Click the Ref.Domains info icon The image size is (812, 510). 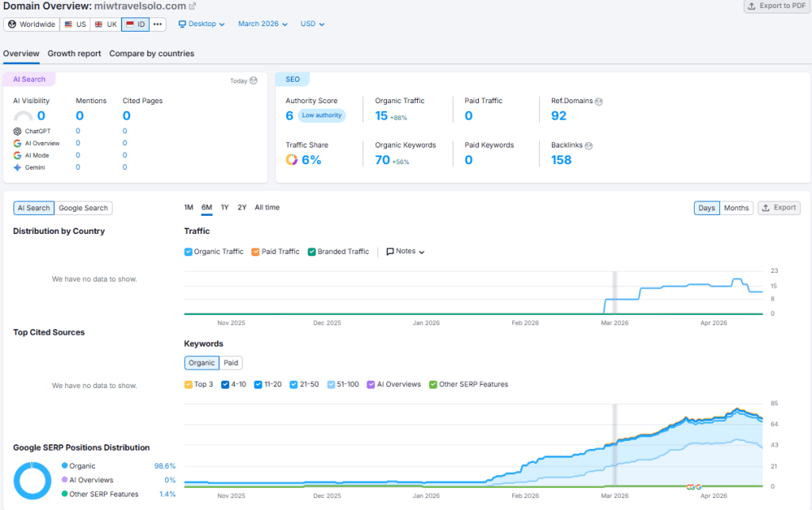pos(599,102)
